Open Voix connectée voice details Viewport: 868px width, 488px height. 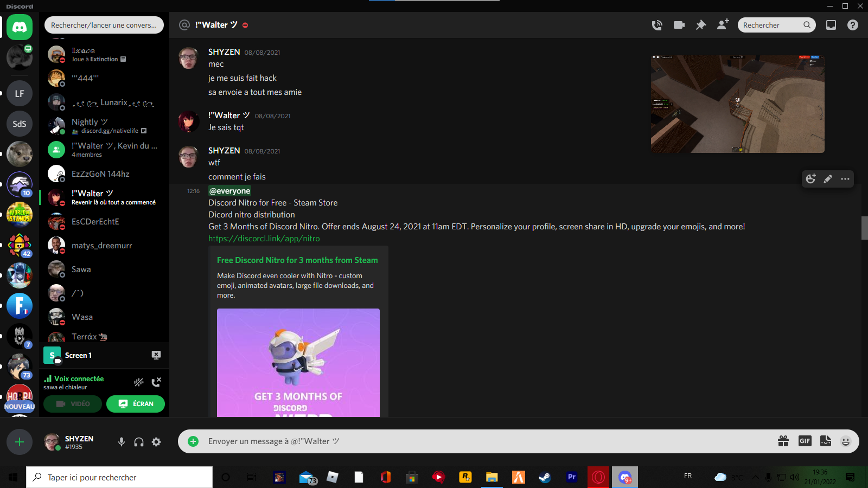[79, 378]
